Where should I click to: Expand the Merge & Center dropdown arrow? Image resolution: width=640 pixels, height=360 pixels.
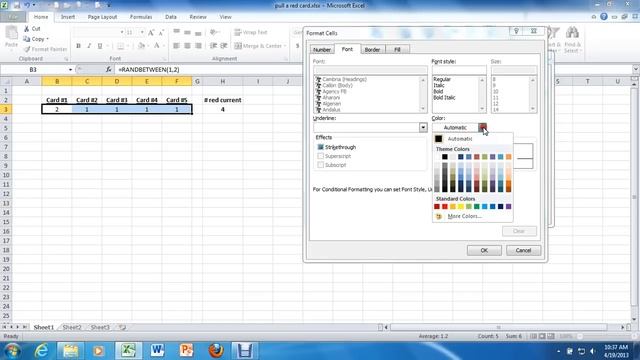pos(284,46)
